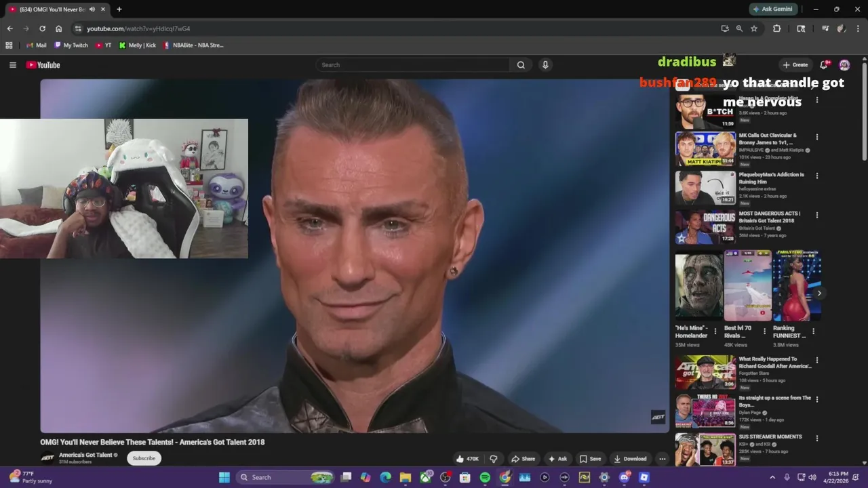
Task: Click the Windows taskbar Search box
Action: [285, 477]
